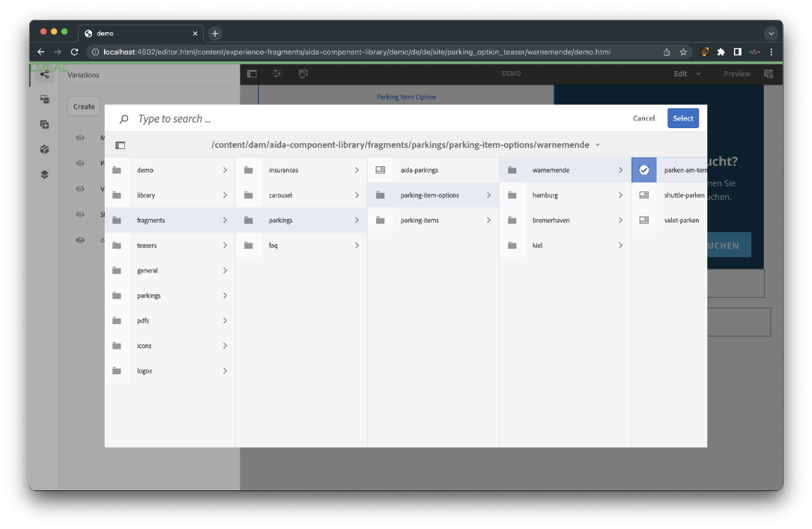Open the breadcrumb path dropdown arrow
Image resolution: width=812 pixels, height=529 pixels.
(597, 145)
